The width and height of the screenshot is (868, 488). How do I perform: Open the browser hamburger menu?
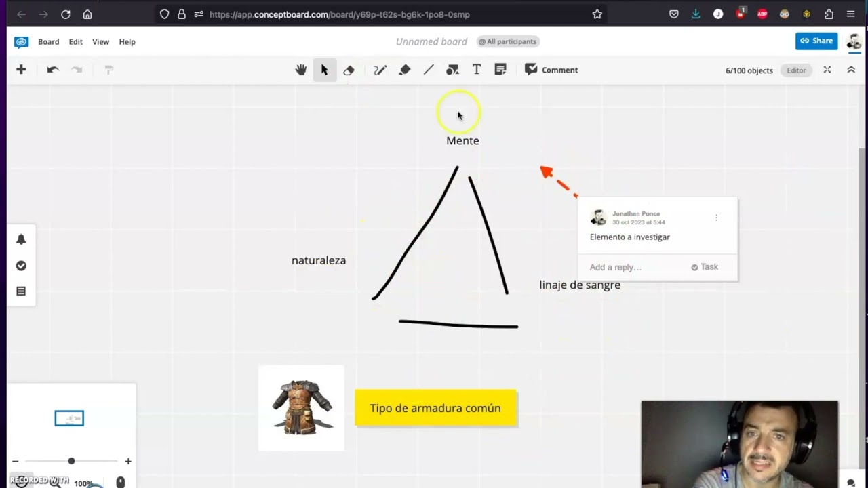click(x=850, y=14)
